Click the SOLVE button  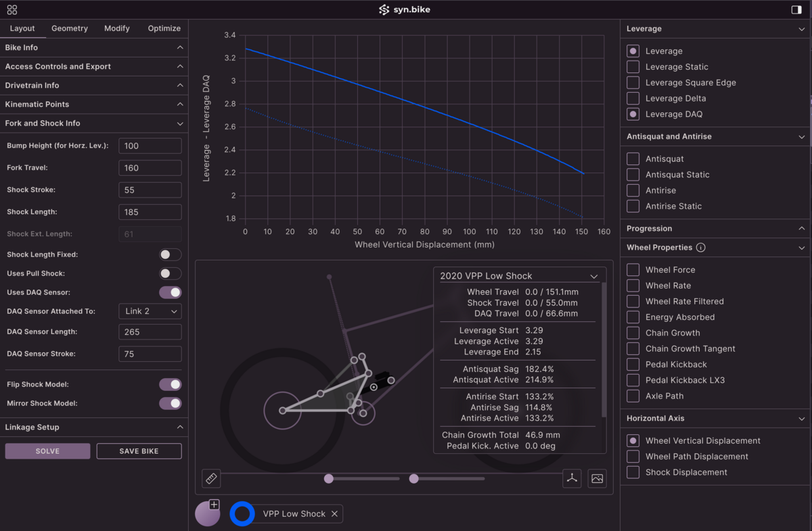pyautogui.click(x=47, y=451)
